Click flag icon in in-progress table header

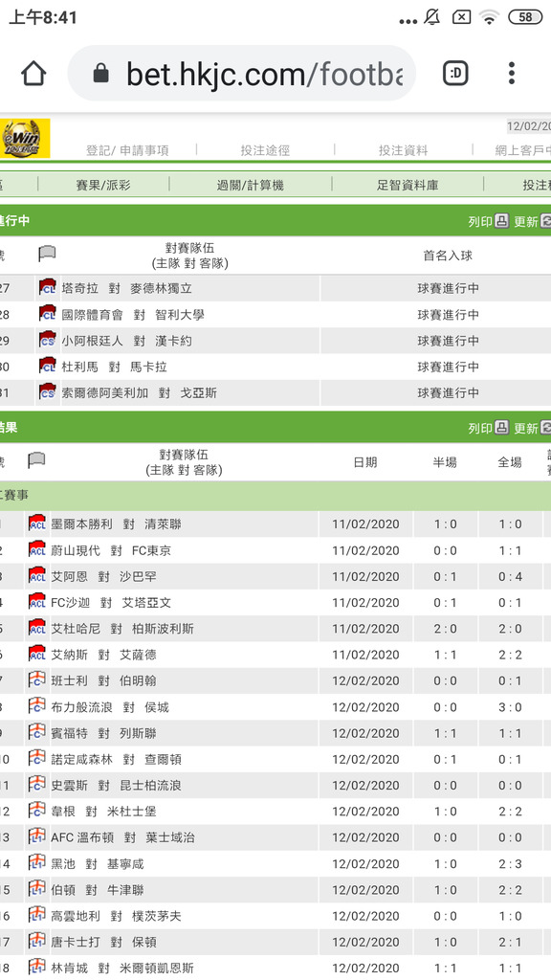[x=47, y=254]
